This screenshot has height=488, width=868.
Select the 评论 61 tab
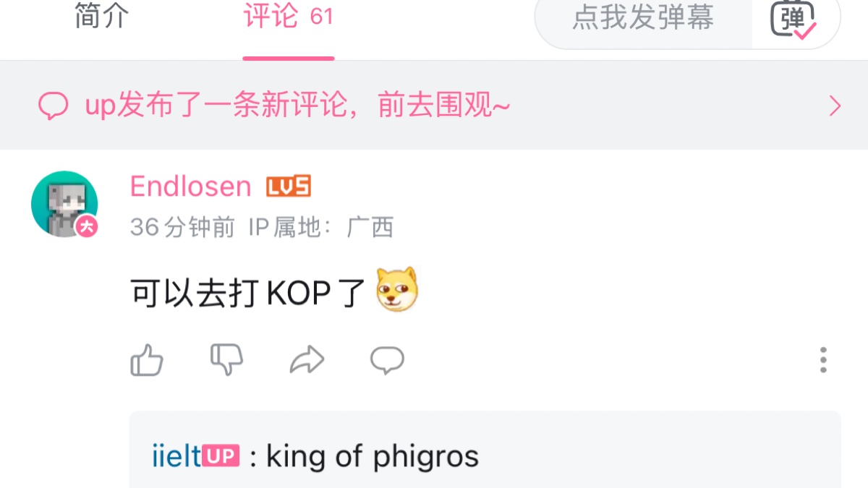coord(289,16)
